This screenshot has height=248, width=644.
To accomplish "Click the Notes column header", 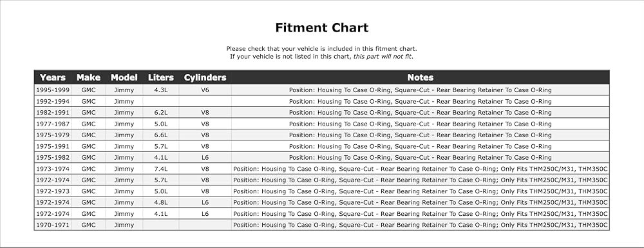I will point(420,77).
